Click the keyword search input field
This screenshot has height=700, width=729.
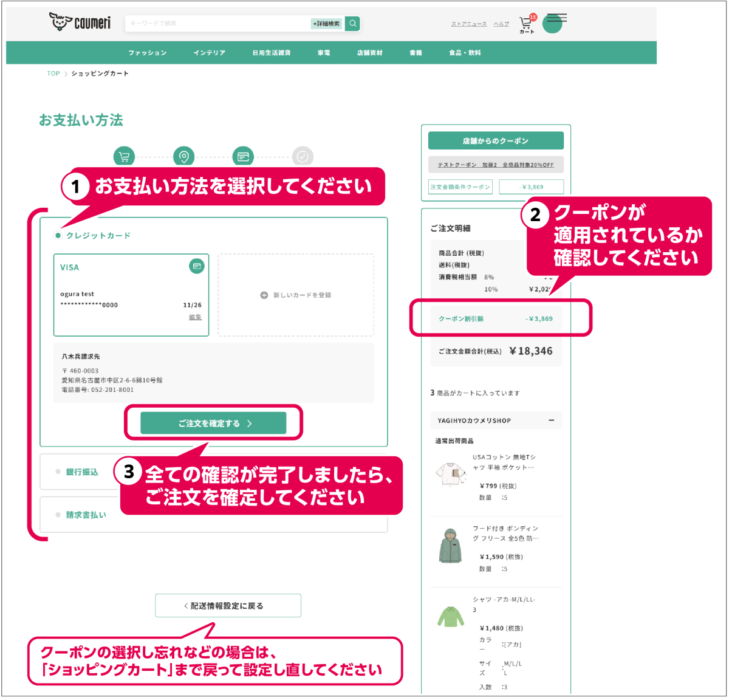(217, 24)
